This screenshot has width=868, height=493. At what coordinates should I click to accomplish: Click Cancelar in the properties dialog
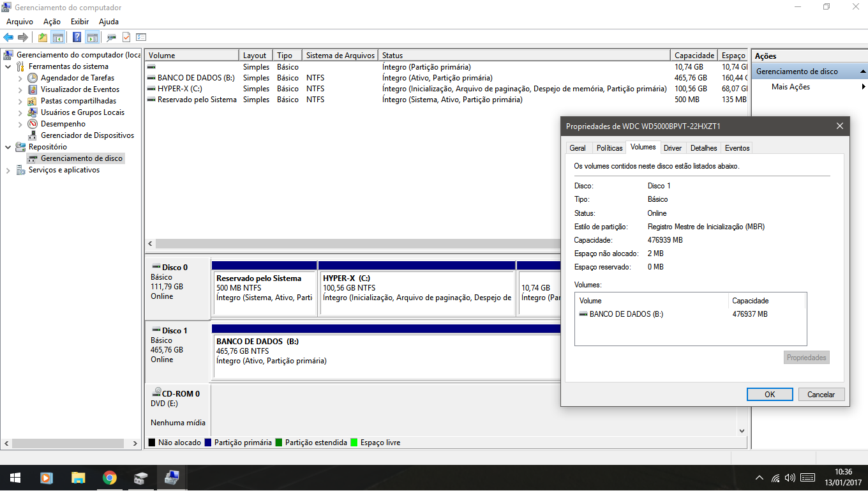[x=821, y=394]
